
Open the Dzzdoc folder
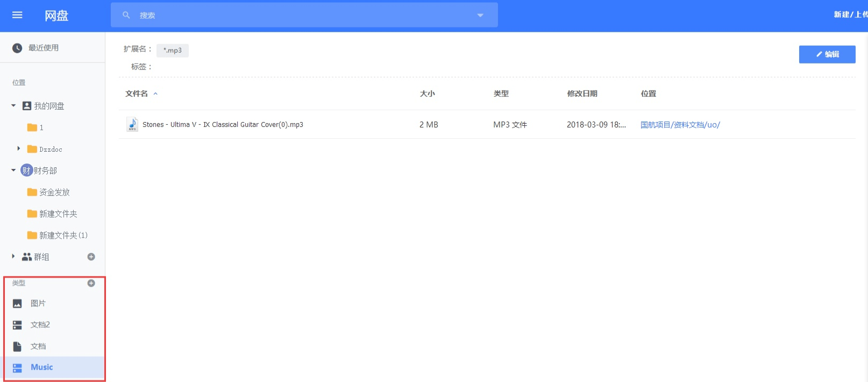tap(51, 149)
